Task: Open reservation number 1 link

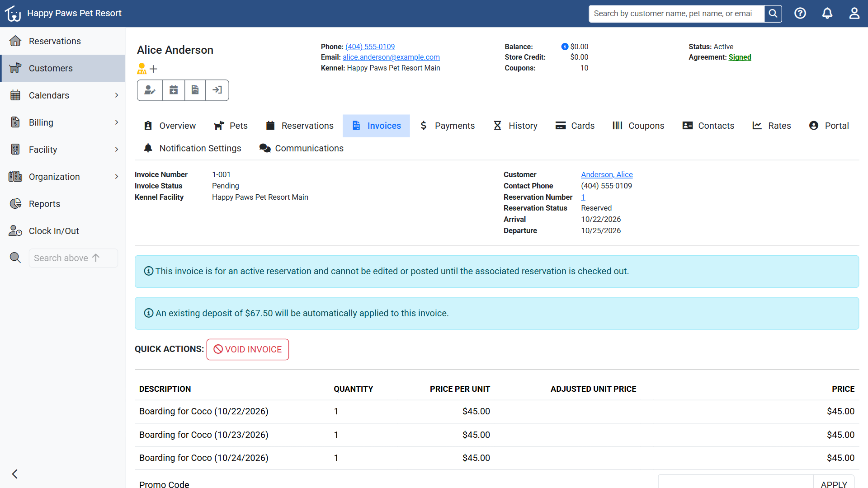Action: (583, 197)
